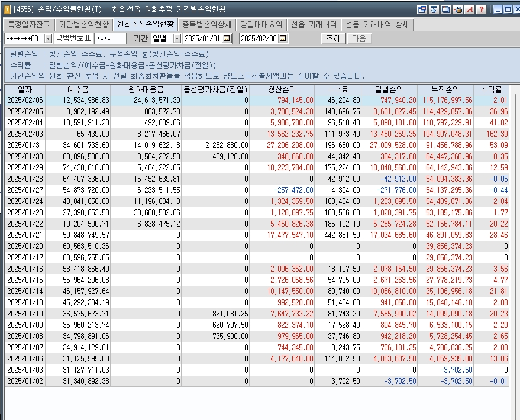This screenshot has width=520, height=420.
Task: Click the 수수료 column header
Action: tap(338, 89)
